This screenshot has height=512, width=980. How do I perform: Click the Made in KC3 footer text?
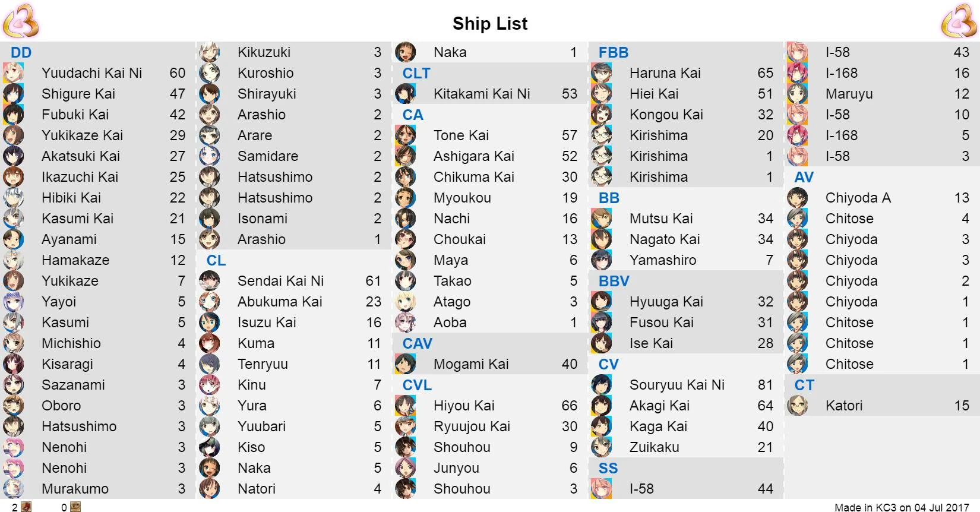pyautogui.click(x=901, y=507)
